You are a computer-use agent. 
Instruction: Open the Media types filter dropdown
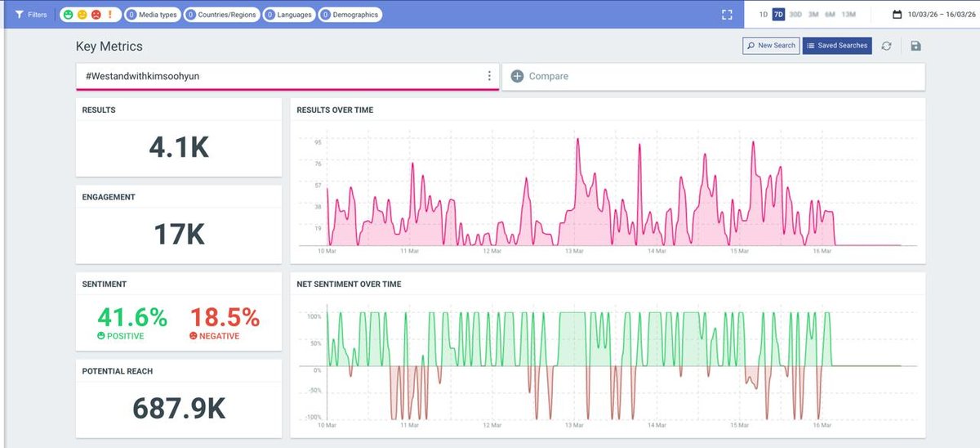[x=152, y=15]
